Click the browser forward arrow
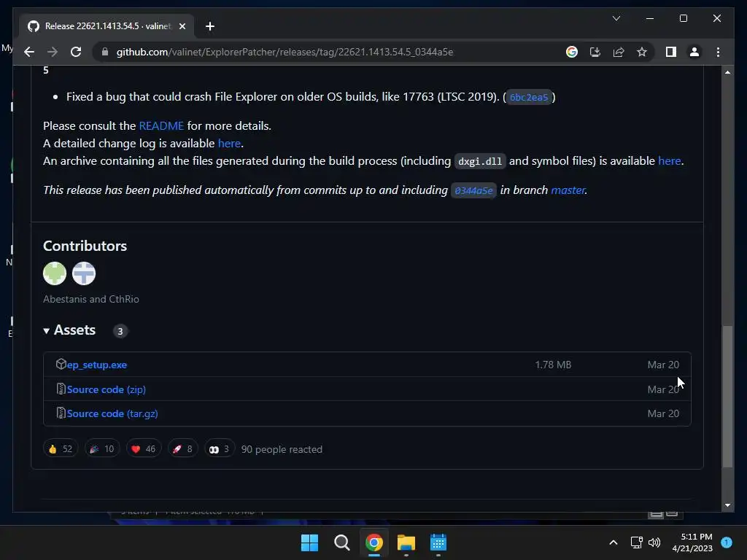747x560 pixels. (x=53, y=52)
